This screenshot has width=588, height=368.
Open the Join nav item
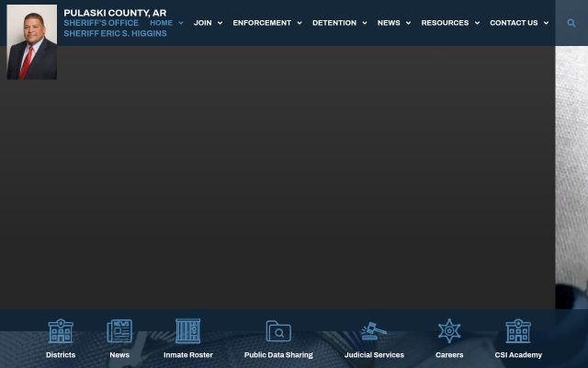tap(203, 23)
